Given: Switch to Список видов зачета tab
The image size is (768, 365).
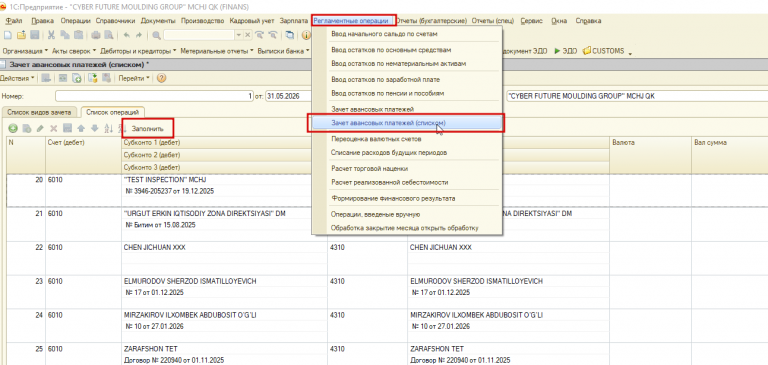Looking at the screenshot, I should pos(39,112).
